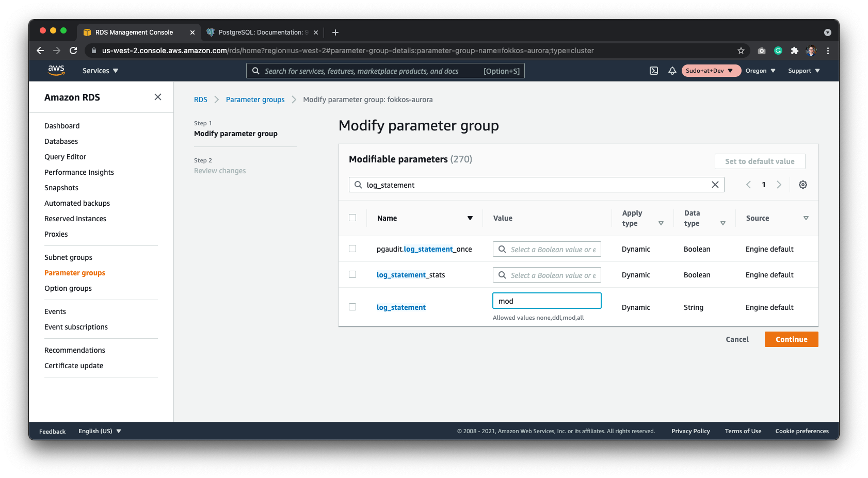The width and height of the screenshot is (868, 478).
Task: Open the Support dropdown
Action: point(804,71)
